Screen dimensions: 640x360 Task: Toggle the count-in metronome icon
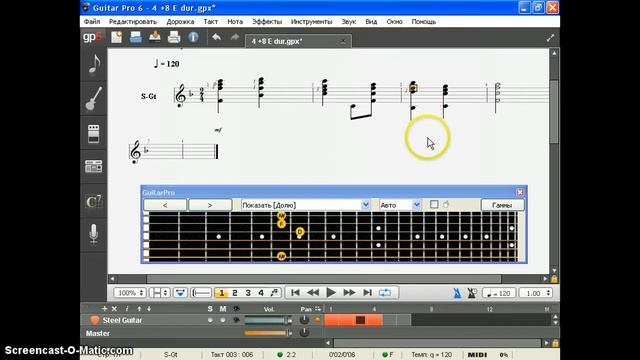point(472,293)
